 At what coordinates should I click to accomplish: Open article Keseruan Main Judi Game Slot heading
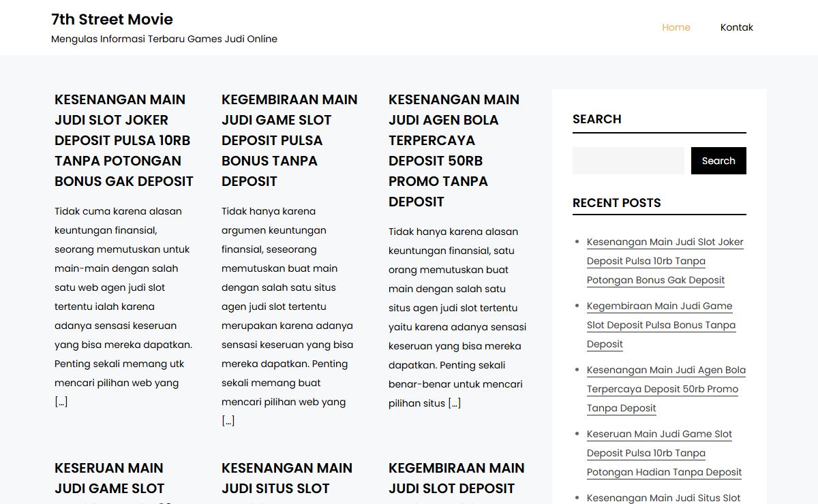[109, 482]
